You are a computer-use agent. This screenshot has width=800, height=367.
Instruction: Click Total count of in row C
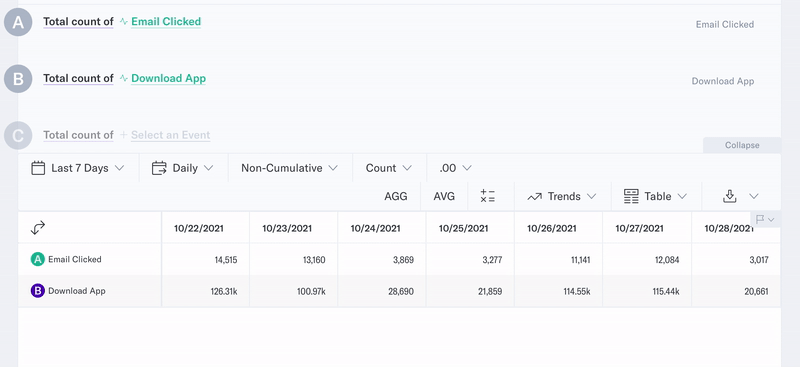point(78,135)
